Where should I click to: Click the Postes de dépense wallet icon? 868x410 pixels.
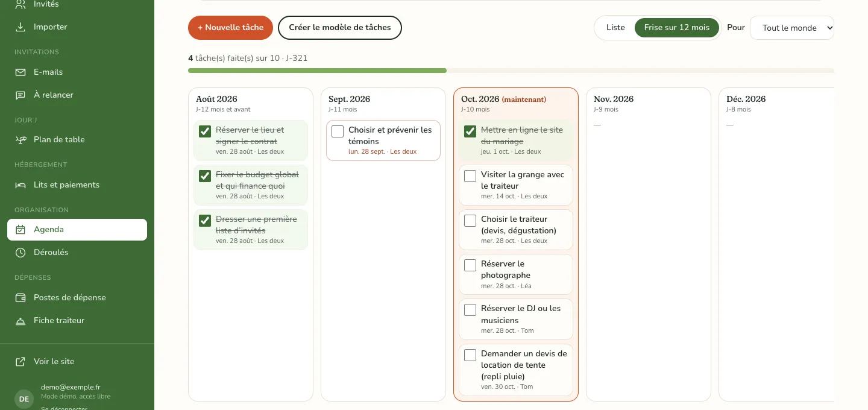point(20,298)
